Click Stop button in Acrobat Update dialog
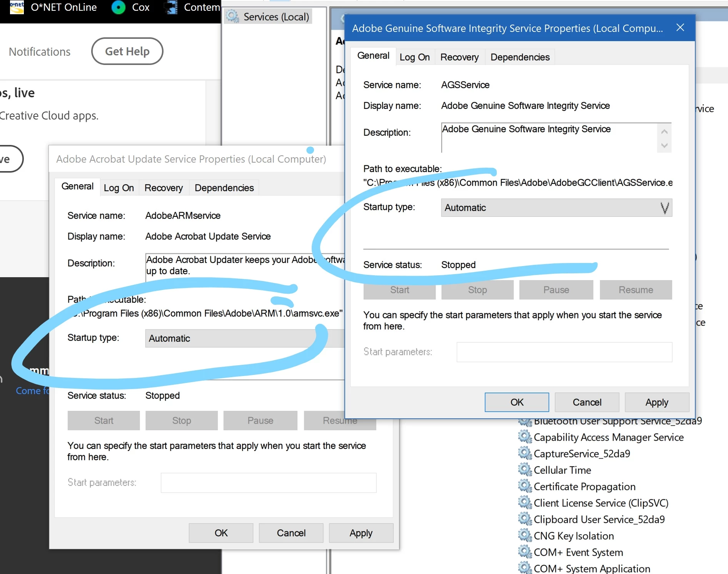The image size is (728, 574). [181, 421]
